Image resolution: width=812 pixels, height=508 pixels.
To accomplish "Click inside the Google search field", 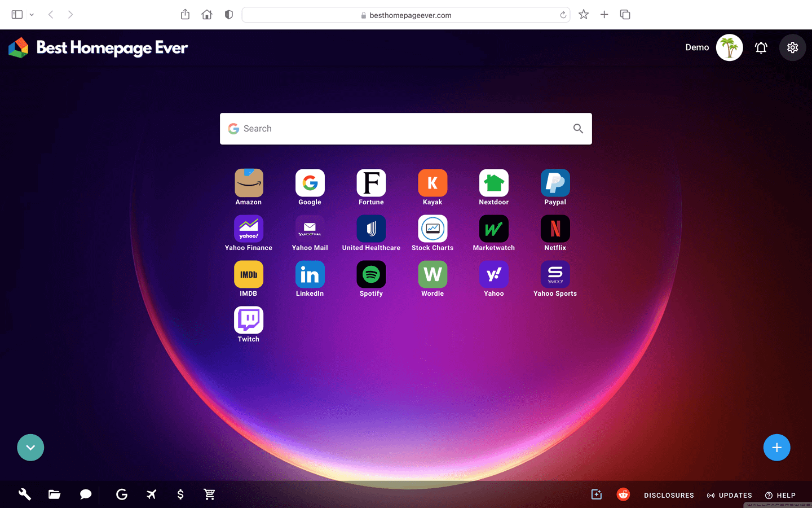I will click(395, 128).
